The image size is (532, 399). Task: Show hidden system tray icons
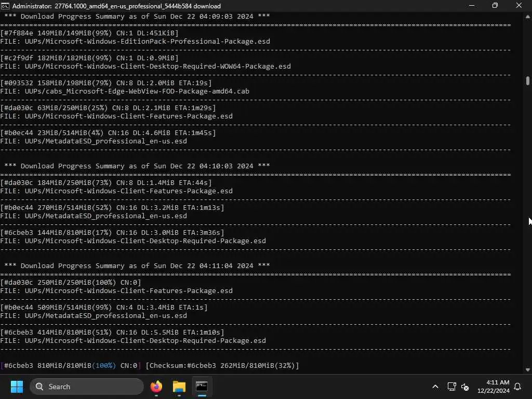click(435, 387)
